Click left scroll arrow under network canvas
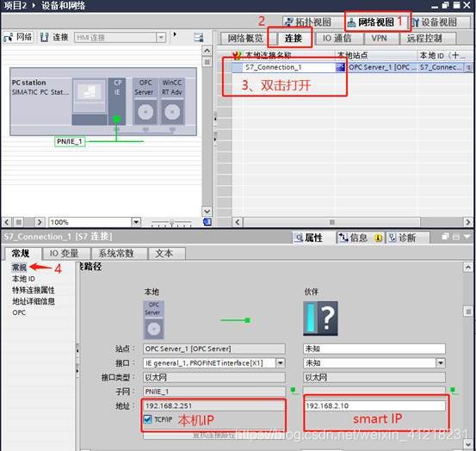Image resolution: width=476 pixels, height=451 pixels. coord(7,222)
